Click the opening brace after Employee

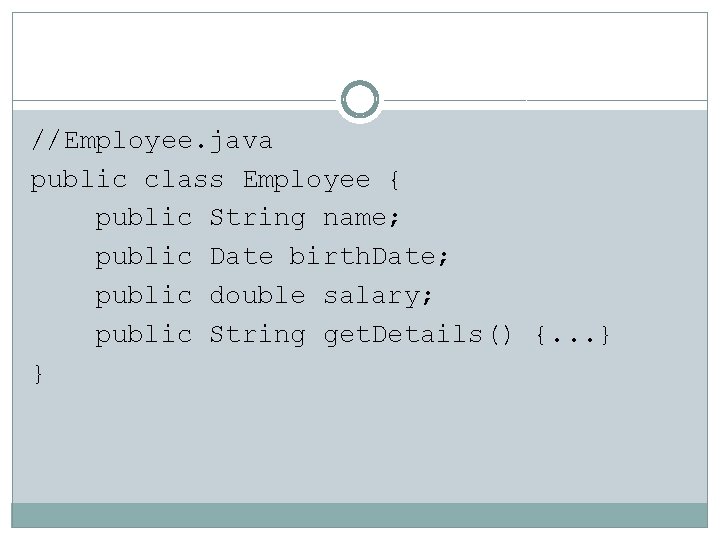pyautogui.click(x=394, y=181)
